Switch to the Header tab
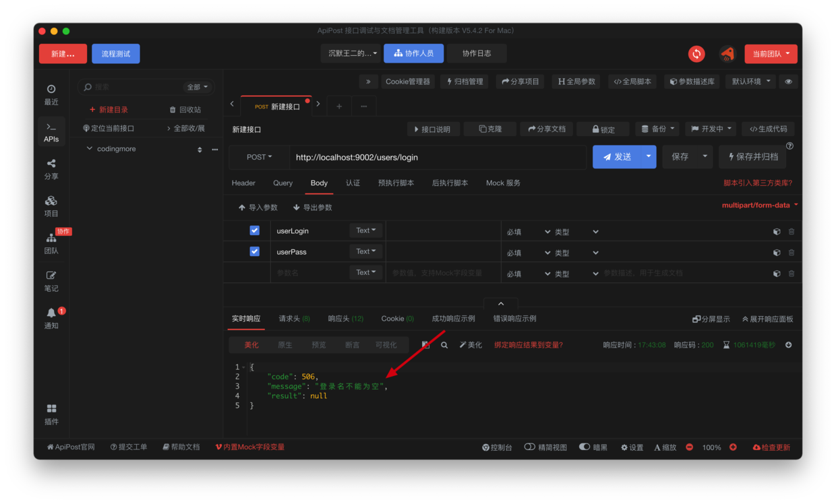This screenshot has height=504, width=836. (x=243, y=183)
